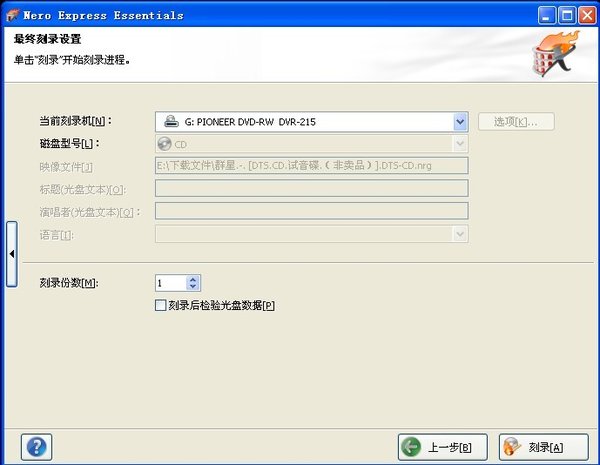Viewport: 600px width, 465px height.
Task: Click the burn 刻录[A] button
Action: click(544, 447)
